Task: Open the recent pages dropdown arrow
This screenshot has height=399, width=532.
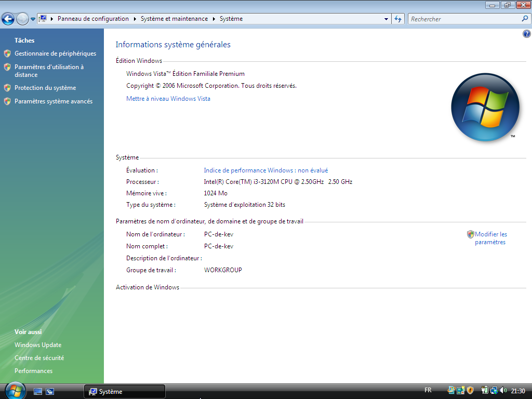Action: (33, 19)
